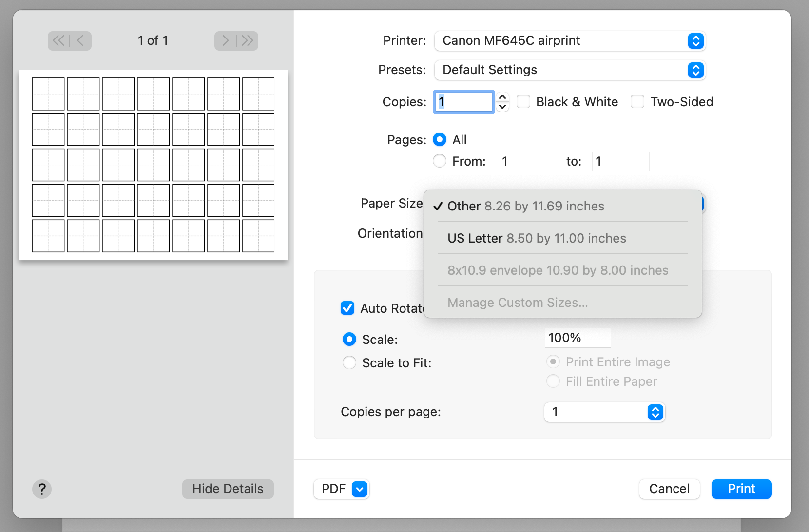
Task: Open Manage Custom Sizes
Action: point(518,302)
